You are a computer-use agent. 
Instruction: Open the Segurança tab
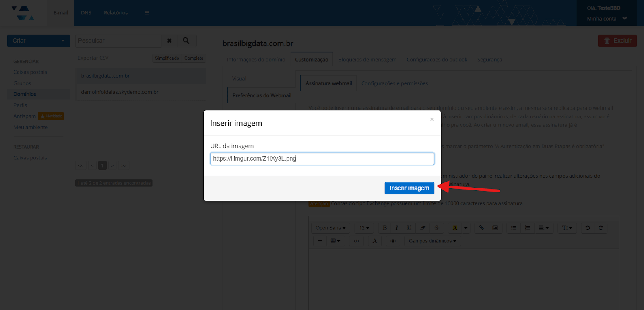[489, 60]
